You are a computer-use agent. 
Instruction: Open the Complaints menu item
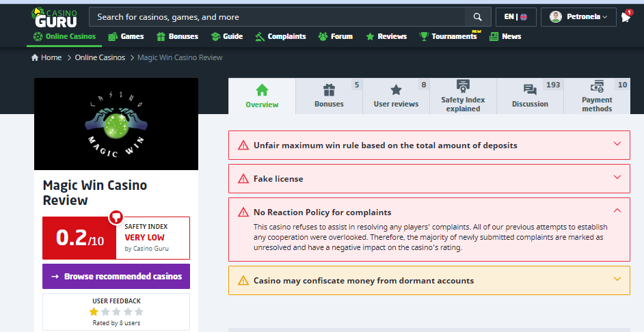point(280,37)
